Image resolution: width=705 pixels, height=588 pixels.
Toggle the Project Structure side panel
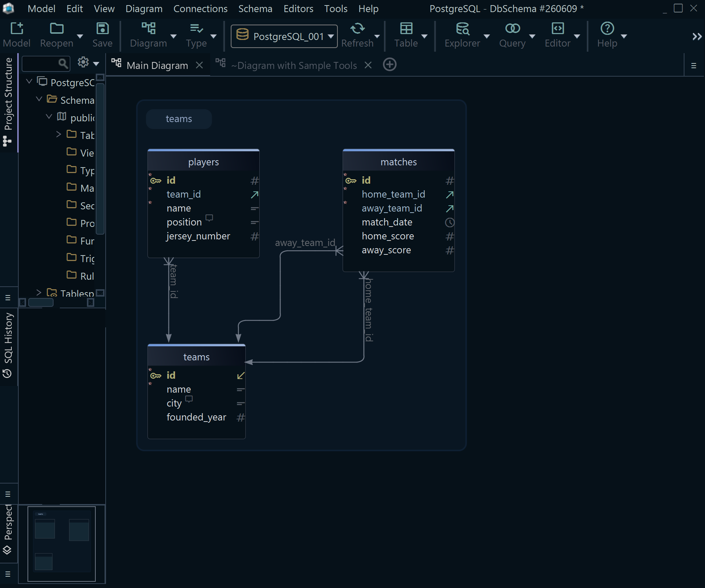tap(8, 102)
